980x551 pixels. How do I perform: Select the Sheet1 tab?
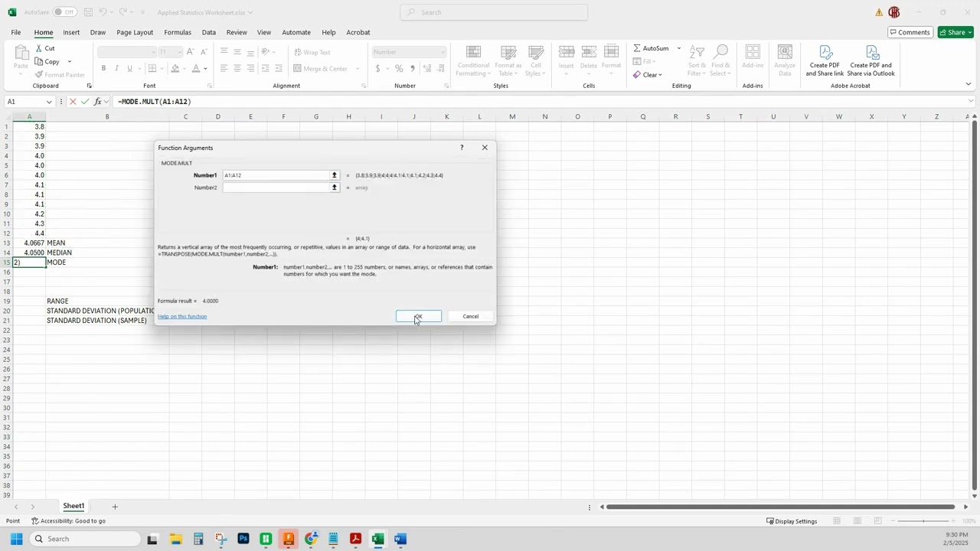tap(73, 506)
